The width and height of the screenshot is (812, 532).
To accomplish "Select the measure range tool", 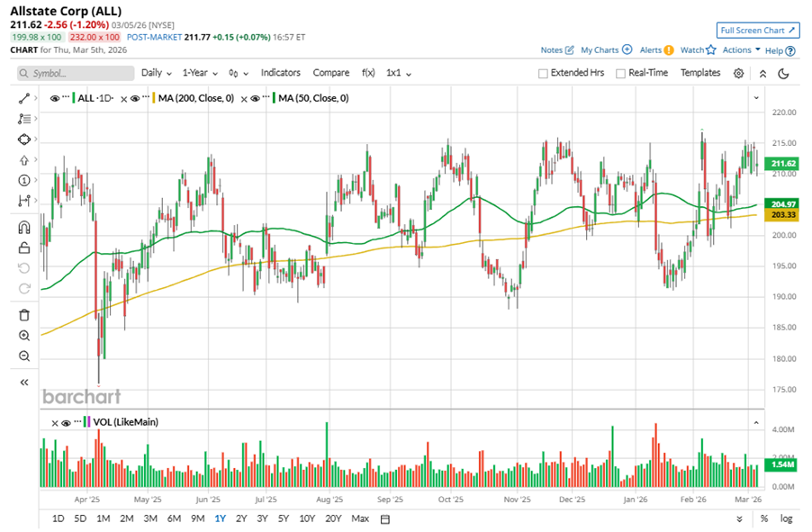I will click(23, 201).
